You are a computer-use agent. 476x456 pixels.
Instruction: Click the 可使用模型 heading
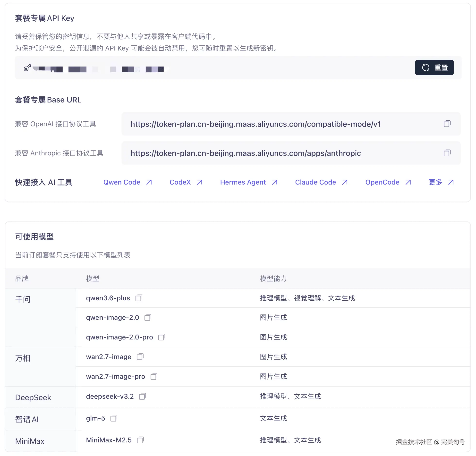pyautogui.click(x=34, y=236)
